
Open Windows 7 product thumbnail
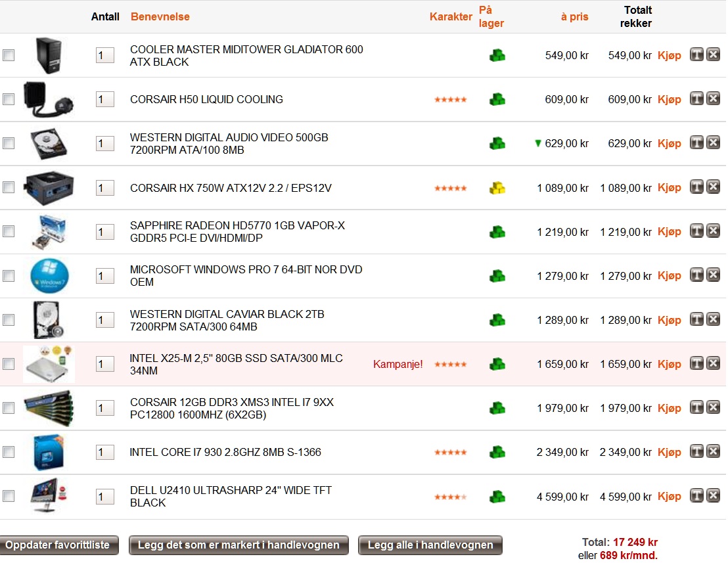click(x=49, y=276)
